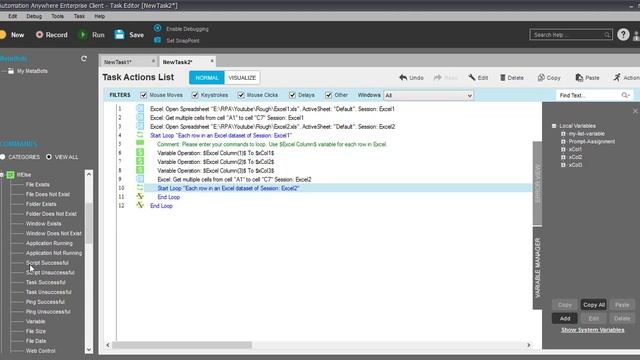Select the Categories radio button
This screenshot has height=360, width=640.
[3, 157]
